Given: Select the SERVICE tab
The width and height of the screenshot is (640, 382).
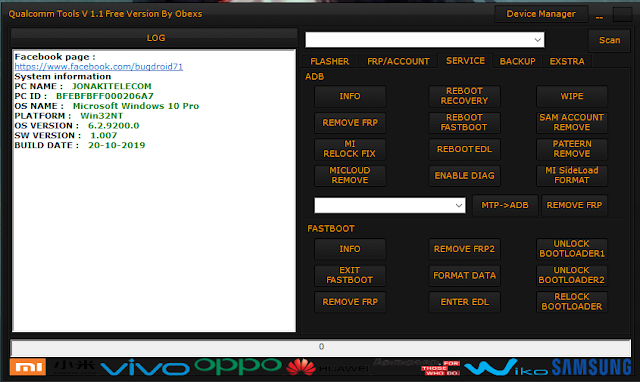Looking at the screenshot, I should (x=465, y=61).
